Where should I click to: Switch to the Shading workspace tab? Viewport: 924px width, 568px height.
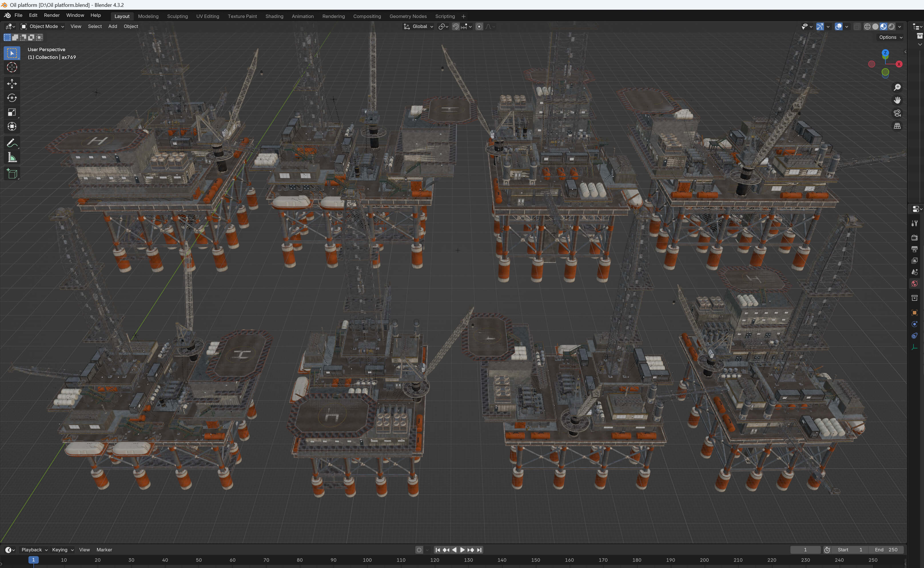tap(274, 16)
